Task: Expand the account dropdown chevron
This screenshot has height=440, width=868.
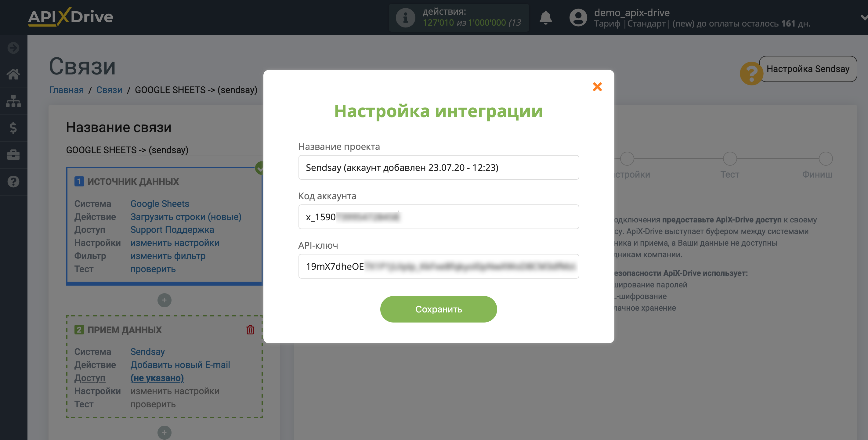Action: [864, 17]
